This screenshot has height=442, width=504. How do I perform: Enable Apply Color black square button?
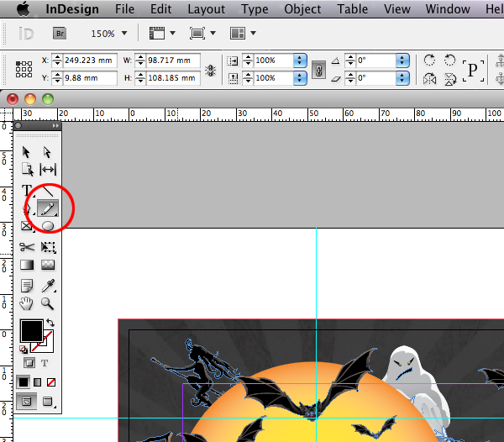[x=24, y=382]
